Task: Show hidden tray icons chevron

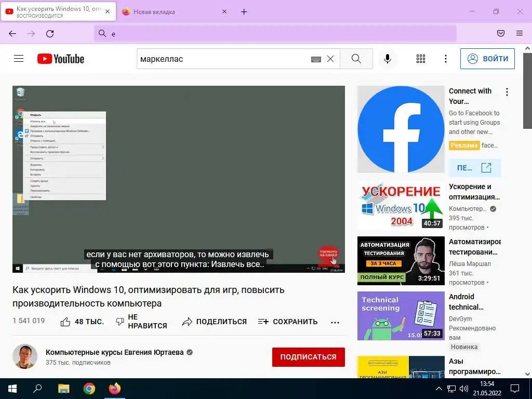Action: tap(438, 389)
